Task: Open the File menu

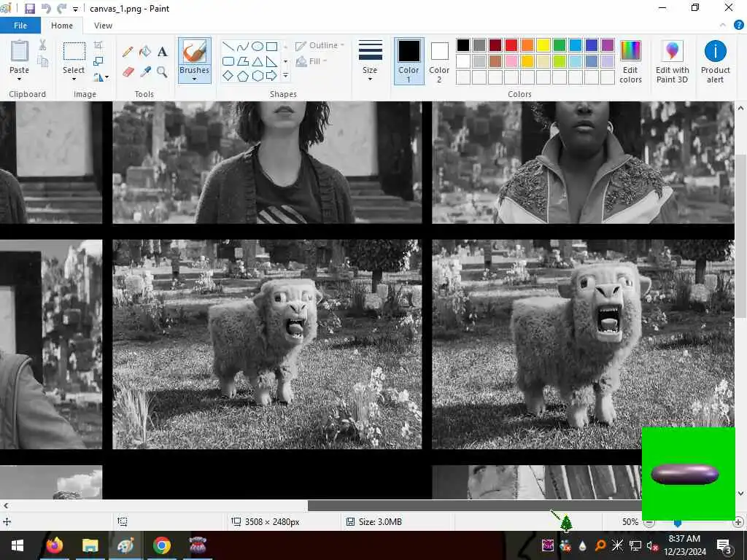Action: point(20,26)
